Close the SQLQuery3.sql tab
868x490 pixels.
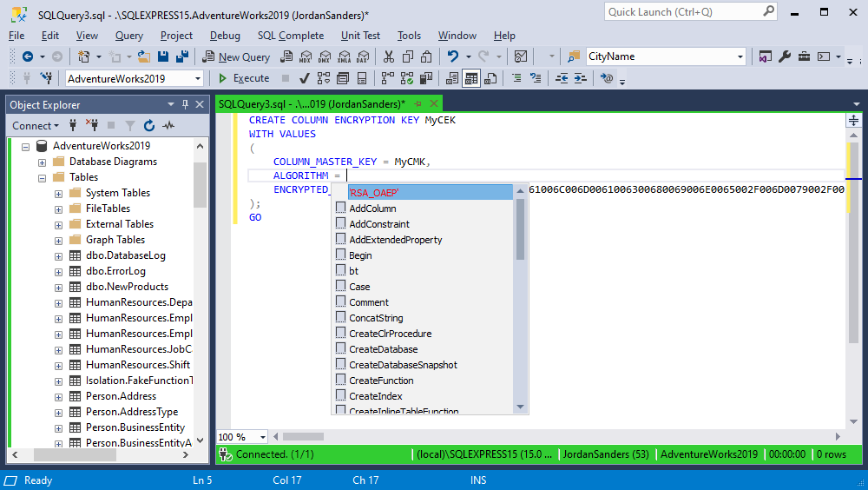pos(434,103)
